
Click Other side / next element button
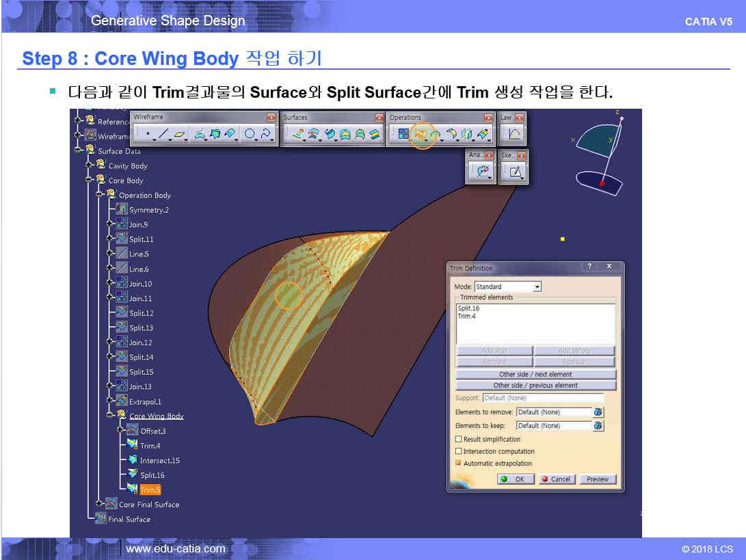coord(535,375)
